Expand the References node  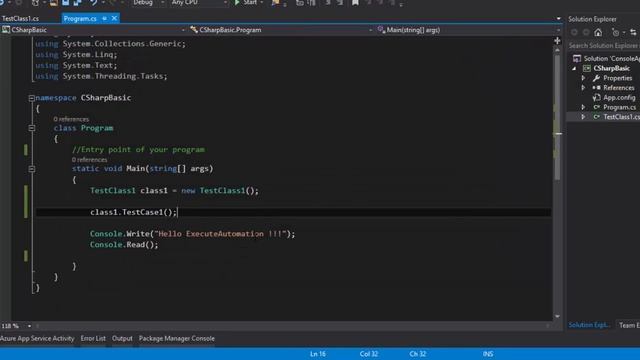pyautogui.click(x=583, y=88)
